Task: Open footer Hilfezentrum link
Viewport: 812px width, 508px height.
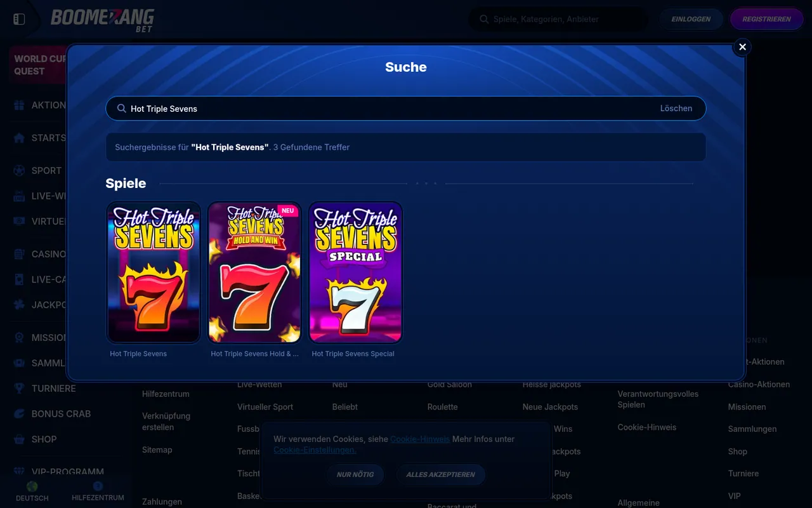Action: point(166,394)
